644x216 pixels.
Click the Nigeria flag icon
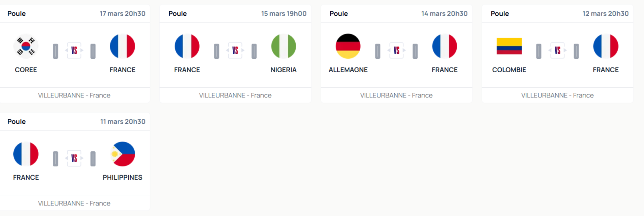pos(284,46)
